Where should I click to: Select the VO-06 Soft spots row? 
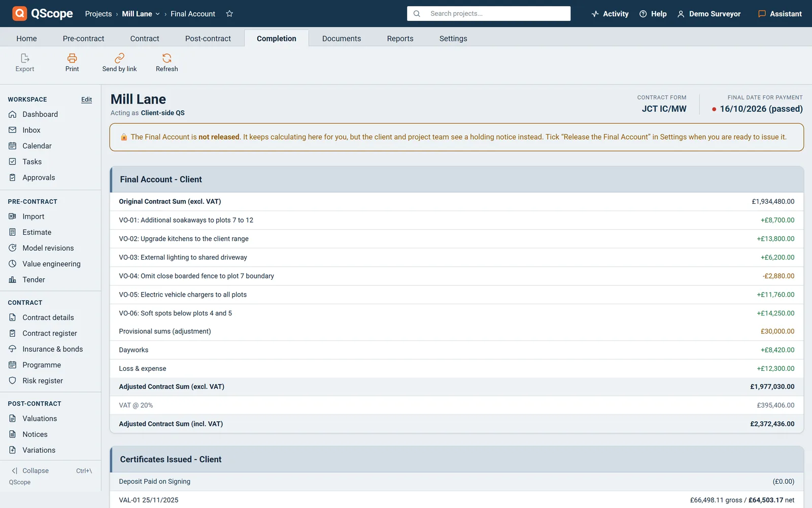pos(457,313)
